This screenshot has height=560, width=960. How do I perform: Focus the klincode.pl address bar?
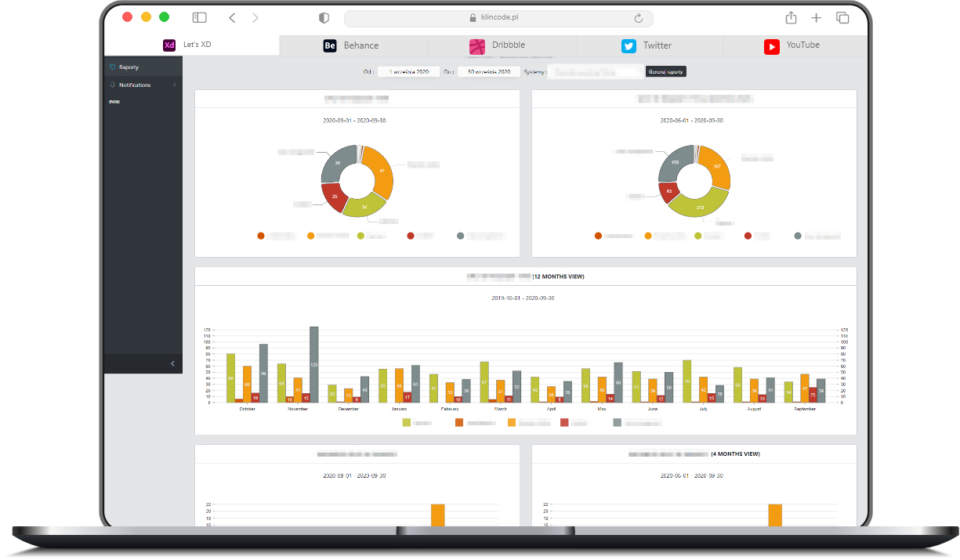[x=498, y=18]
